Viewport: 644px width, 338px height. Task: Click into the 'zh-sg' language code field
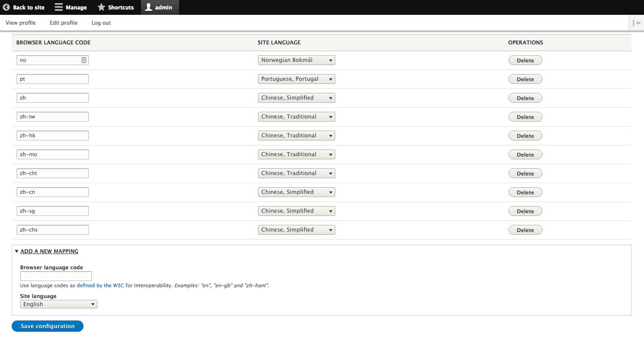[x=53, y=211]
